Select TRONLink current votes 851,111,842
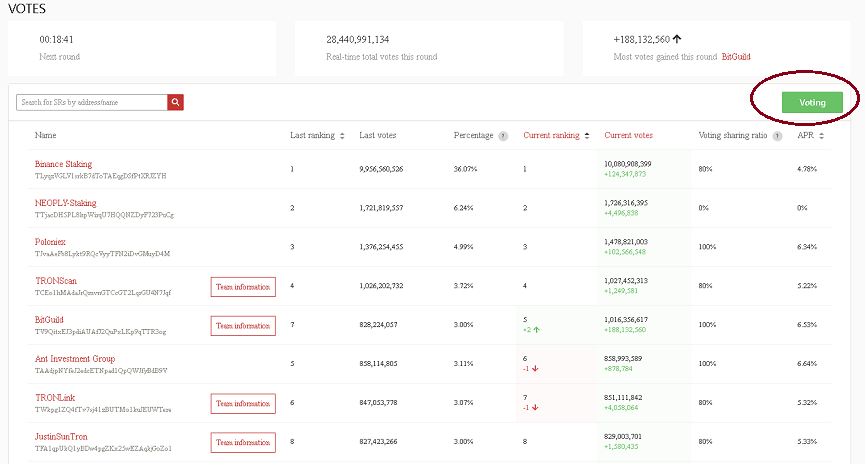The width and height of the screenshot is (865, 464). coord(623,397)
